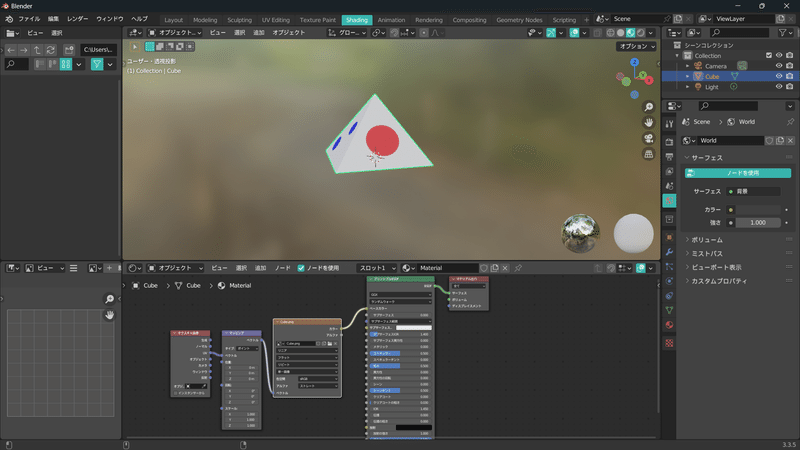Go back in the file browser
The image size is (800, 450).
coord(11,50)
